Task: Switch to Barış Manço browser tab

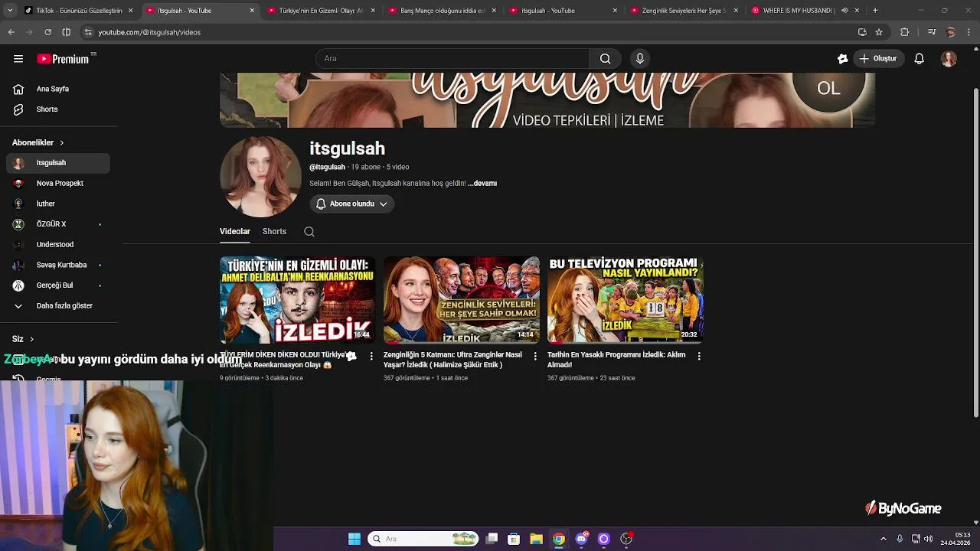Action: tap(442, 11)
